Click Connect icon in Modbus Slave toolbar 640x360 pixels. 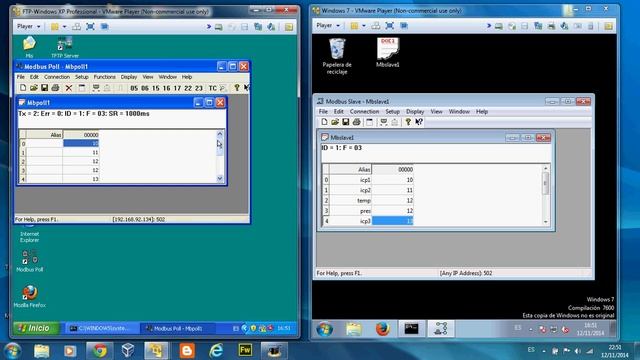point(383,122)
